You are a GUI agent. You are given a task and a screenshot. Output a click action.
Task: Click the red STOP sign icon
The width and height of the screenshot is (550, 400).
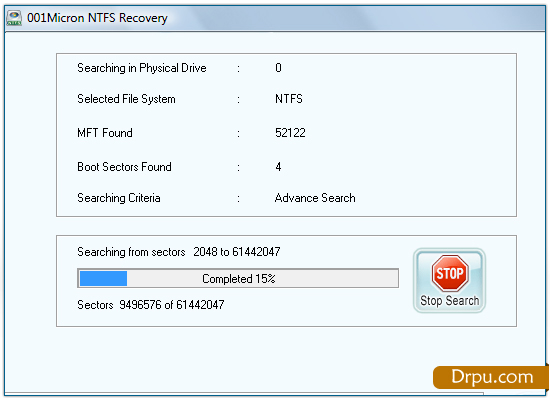[450, 273]
